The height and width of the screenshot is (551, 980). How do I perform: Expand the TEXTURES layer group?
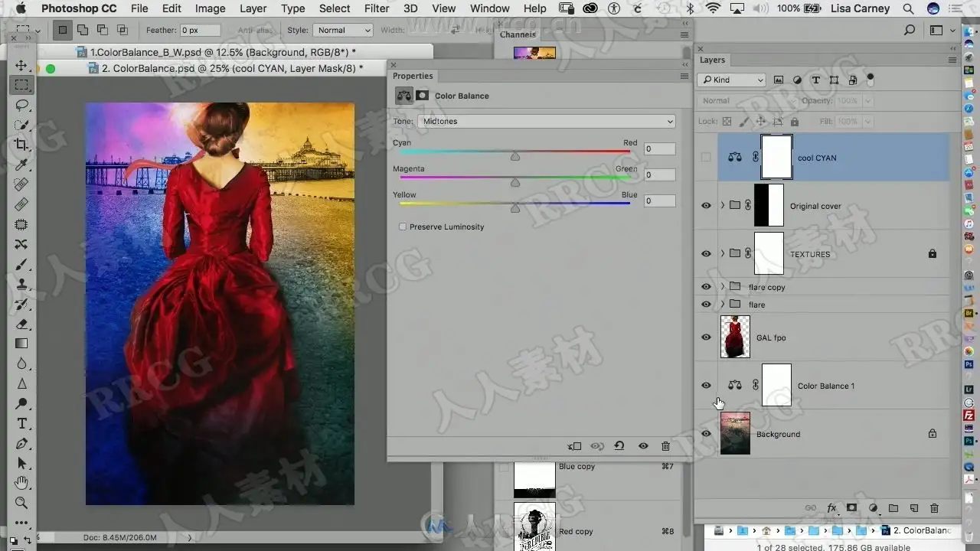point(723,254)
